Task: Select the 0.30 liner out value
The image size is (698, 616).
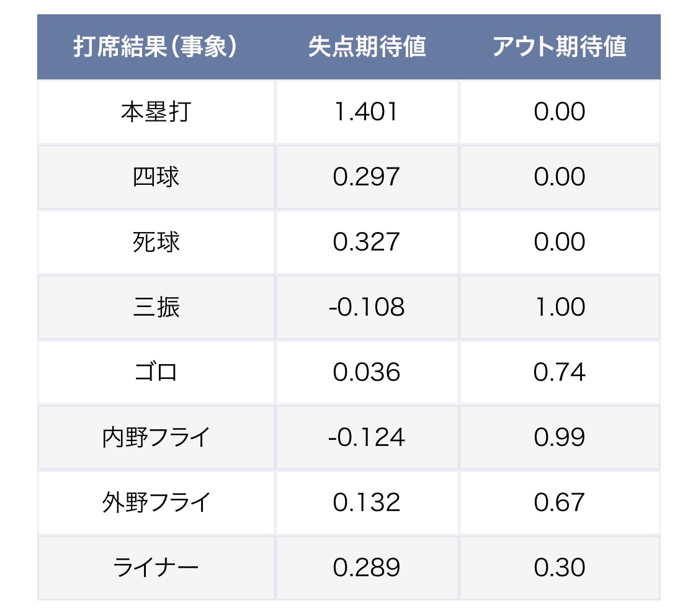Action: [x=559, y=568]
